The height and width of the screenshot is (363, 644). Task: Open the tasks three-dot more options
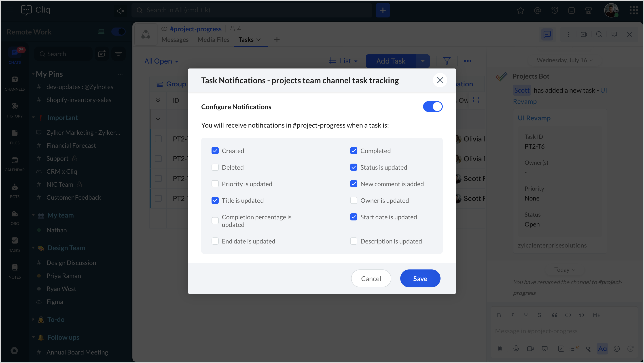point(468,61)
